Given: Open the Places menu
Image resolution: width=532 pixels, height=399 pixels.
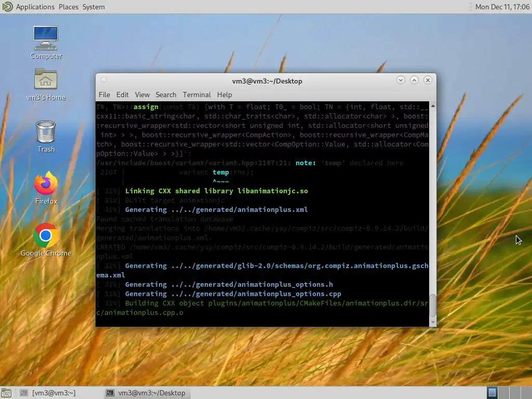Looking at the screenshot, I should point(68,7).
